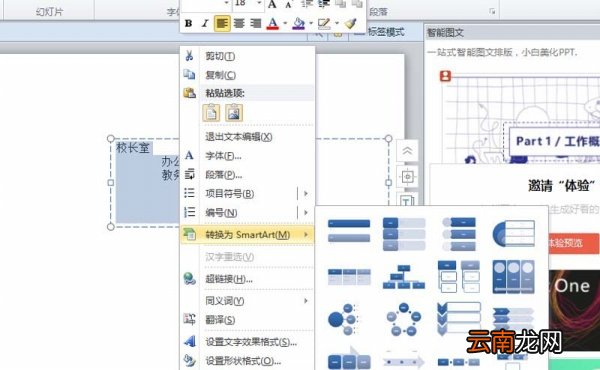This screenshot has width=600, height=370.
Task: Open shape fill dropdown arrow
Action: point(311,24)
